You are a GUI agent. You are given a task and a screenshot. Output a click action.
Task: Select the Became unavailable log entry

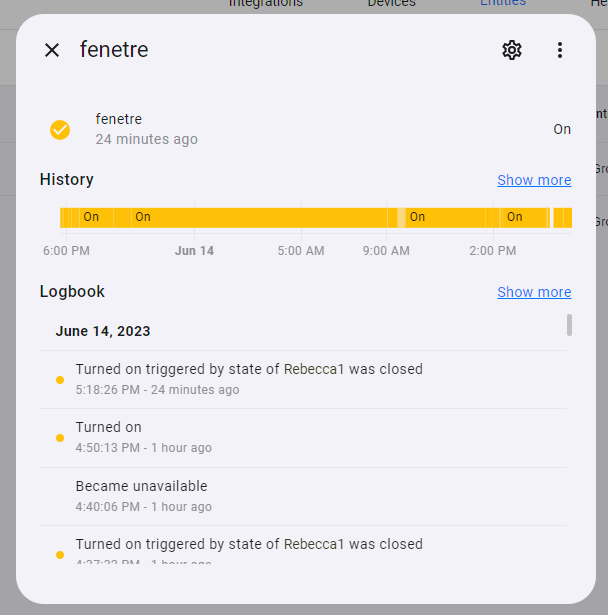[303, 497]
